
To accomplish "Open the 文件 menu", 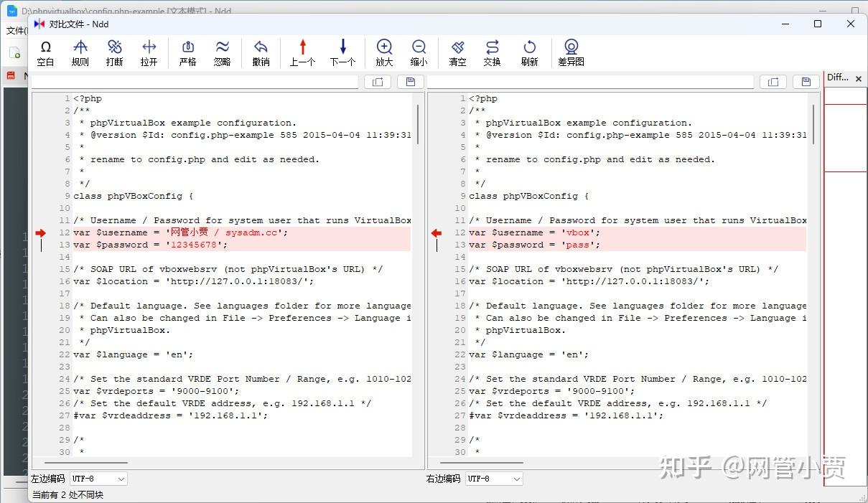I will point(16,30).
